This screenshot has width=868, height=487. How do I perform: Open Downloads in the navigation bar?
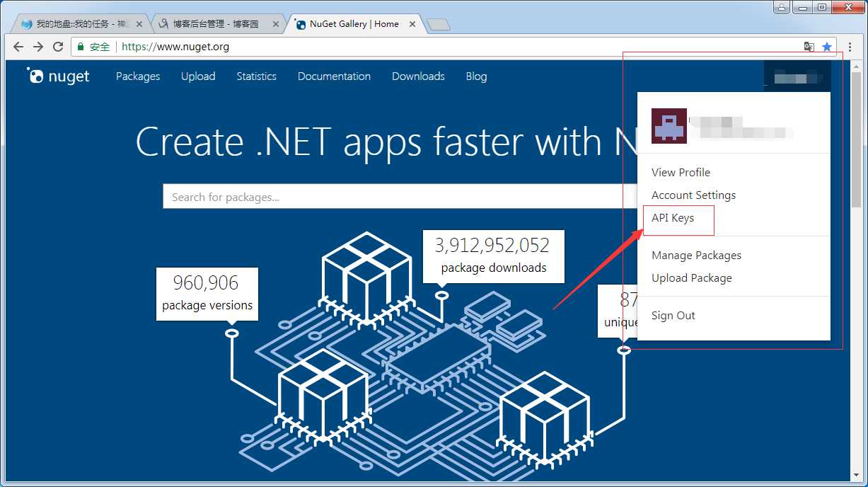418,76
